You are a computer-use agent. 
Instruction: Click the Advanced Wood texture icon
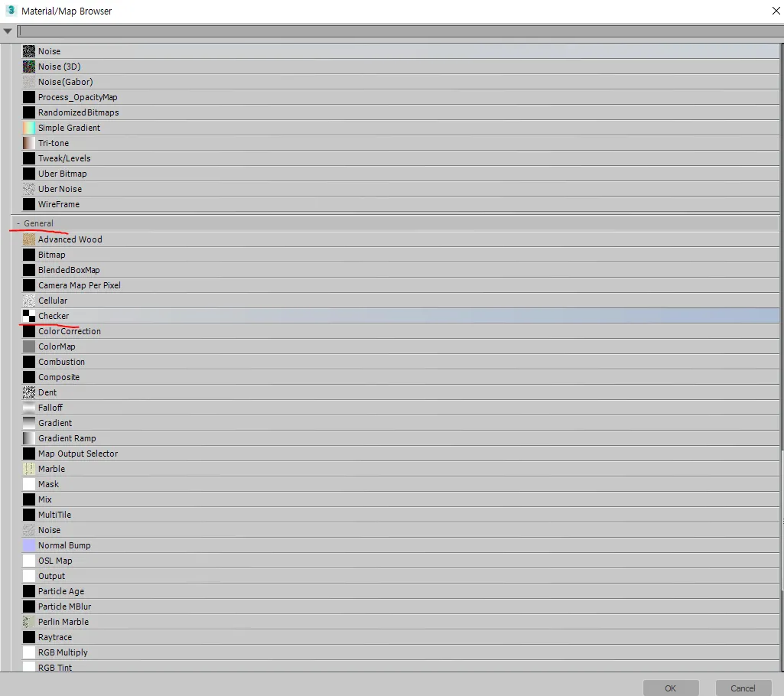(x=29, y=239)
